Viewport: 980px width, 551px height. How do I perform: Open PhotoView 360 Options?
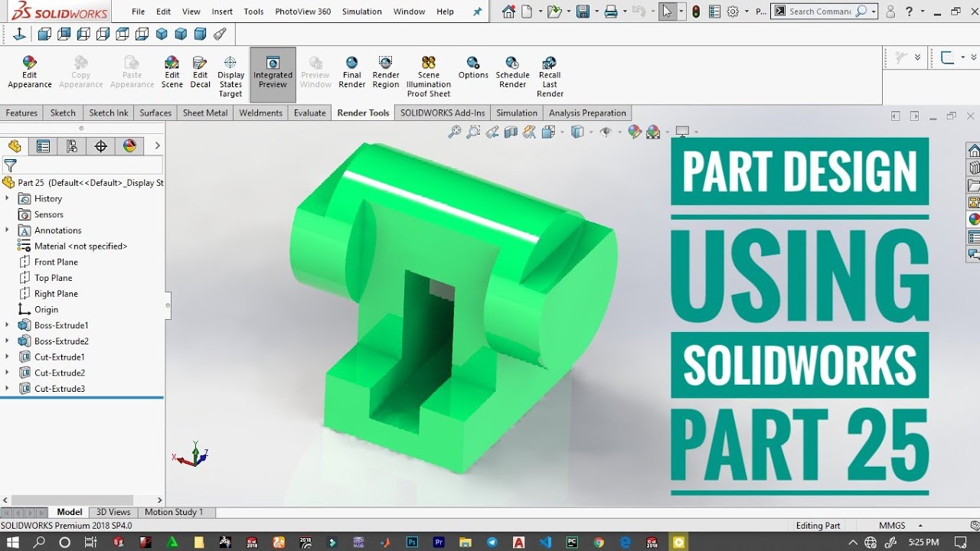point(473,68)
